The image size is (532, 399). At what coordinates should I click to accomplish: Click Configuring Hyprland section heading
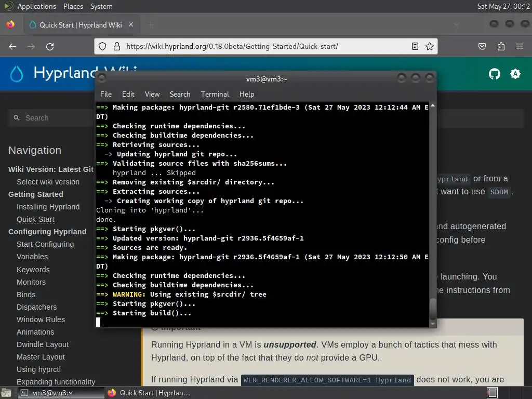click(x=47, y=232)
